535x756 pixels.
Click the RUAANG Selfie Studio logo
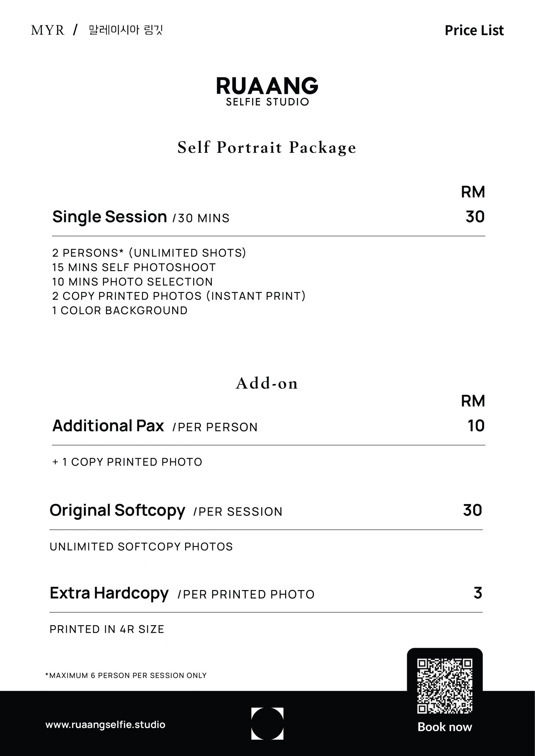(x=267, y=91)
